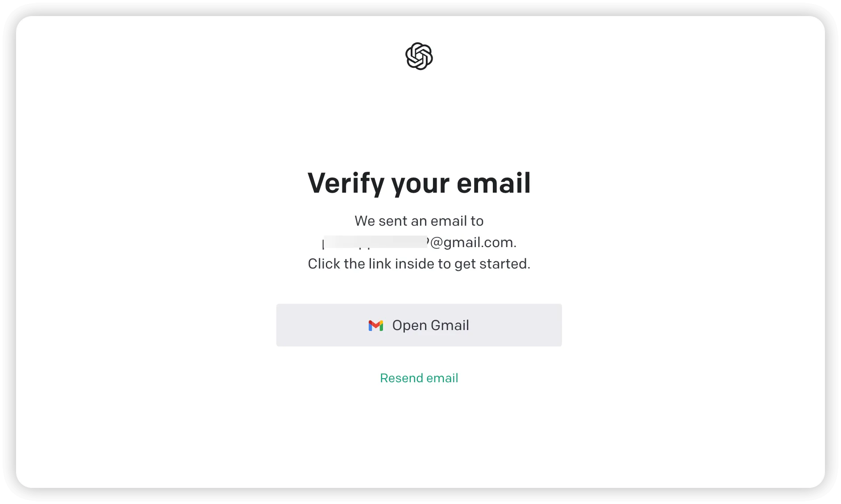Select the "We sent an email to" line
Screen dimensions: 841x504
coord(419,221)
